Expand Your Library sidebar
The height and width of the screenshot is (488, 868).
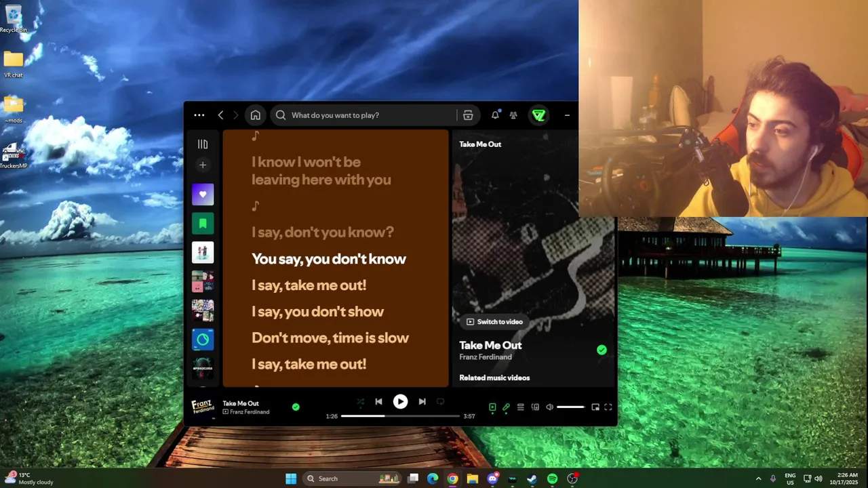[202, 144]
